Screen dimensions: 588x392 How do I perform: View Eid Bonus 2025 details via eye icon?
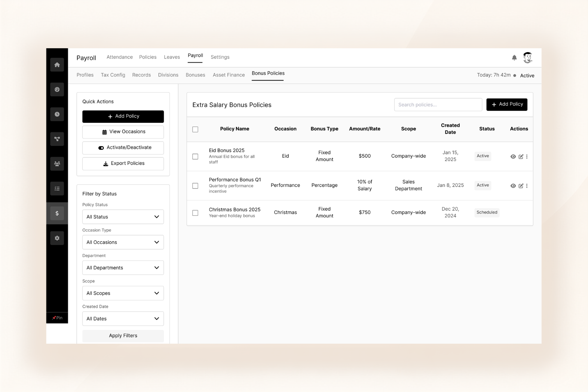pos(513,157)
